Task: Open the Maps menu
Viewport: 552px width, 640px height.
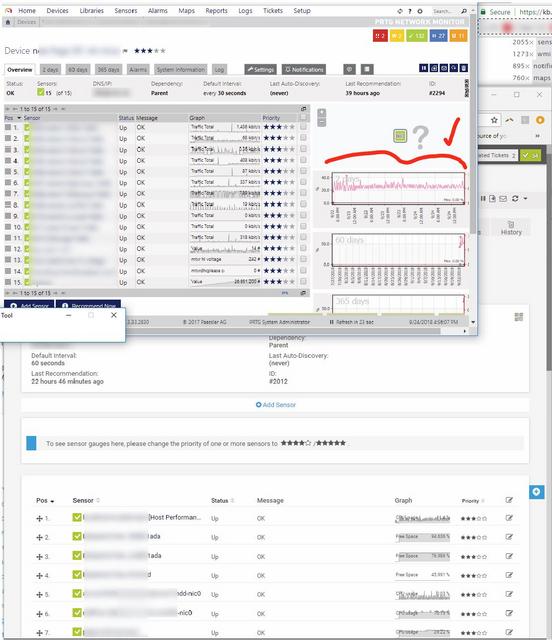Action: pyautogui.click(x=186, y=11)
